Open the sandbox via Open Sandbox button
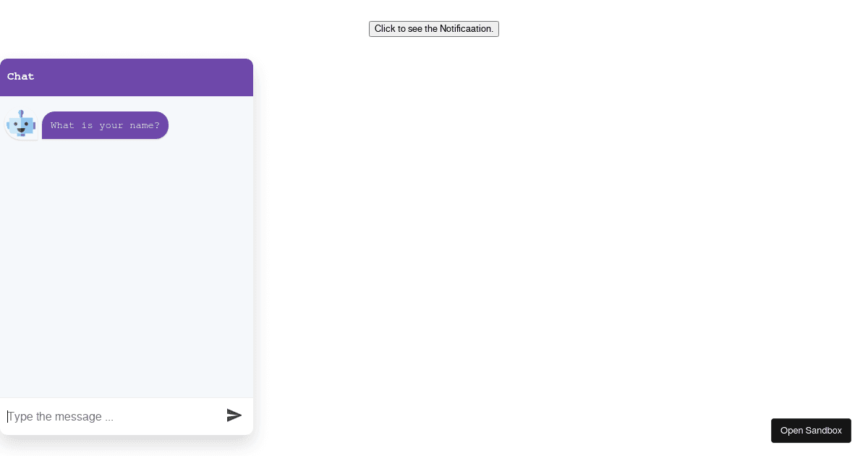Viewport: 868px width, 456px height. (x=810, y=431)
